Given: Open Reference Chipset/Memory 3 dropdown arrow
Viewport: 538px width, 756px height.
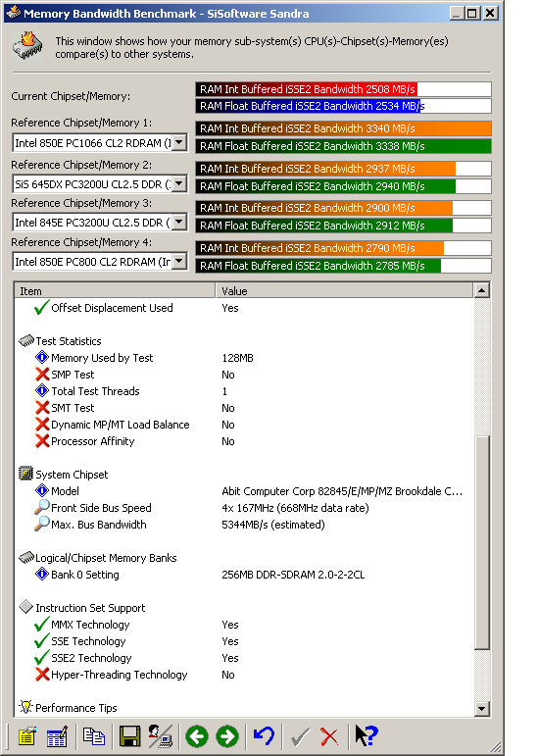Looking at the screenshot, I should [x=178, y=222].
